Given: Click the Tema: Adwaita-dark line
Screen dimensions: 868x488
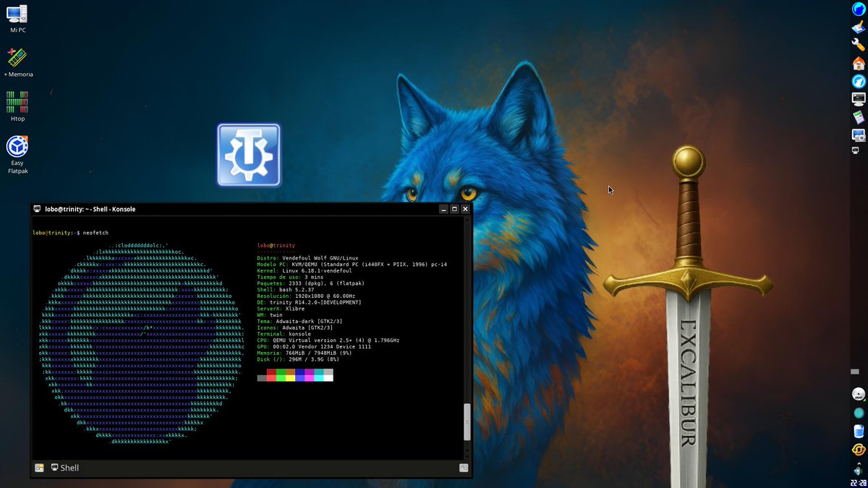Looking at the screenshot, I should pos(299,321).
